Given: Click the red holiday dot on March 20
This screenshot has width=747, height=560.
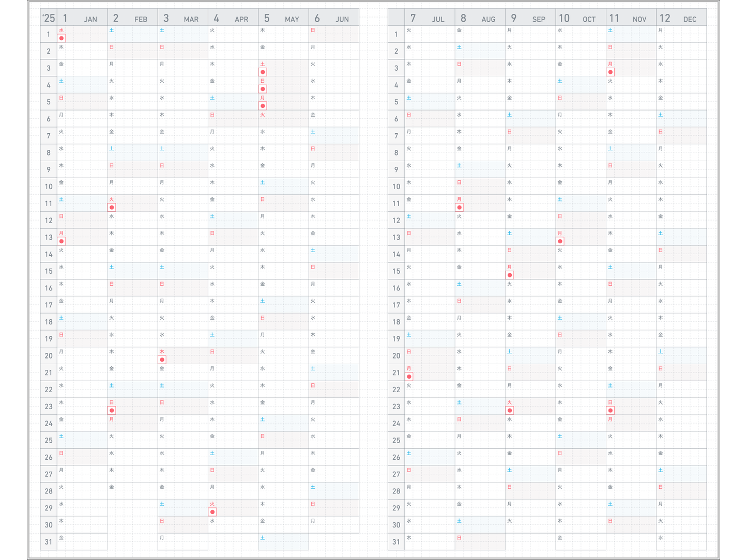Looking at the screenshot, I should pyautogui.click(x=162, y=360).
